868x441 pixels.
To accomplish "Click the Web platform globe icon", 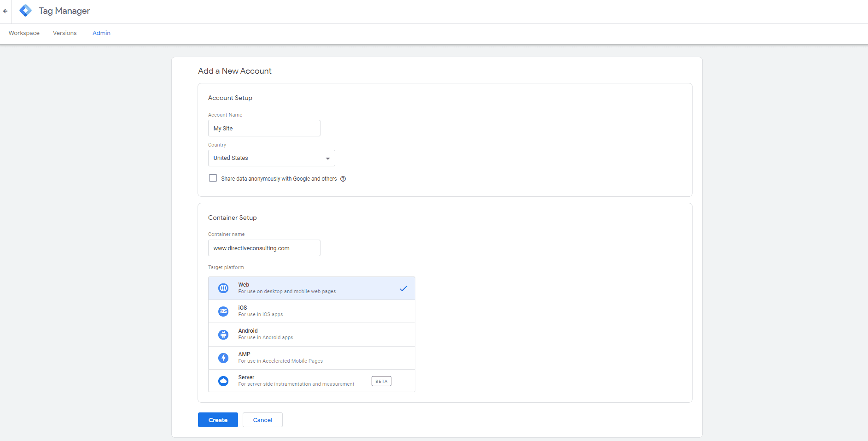I will [223, 288].
